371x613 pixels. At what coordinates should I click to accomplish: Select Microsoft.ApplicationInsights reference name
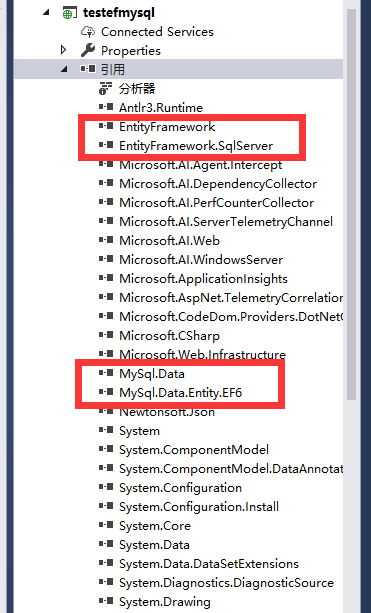pyautogui.click(x=203, y=279)
